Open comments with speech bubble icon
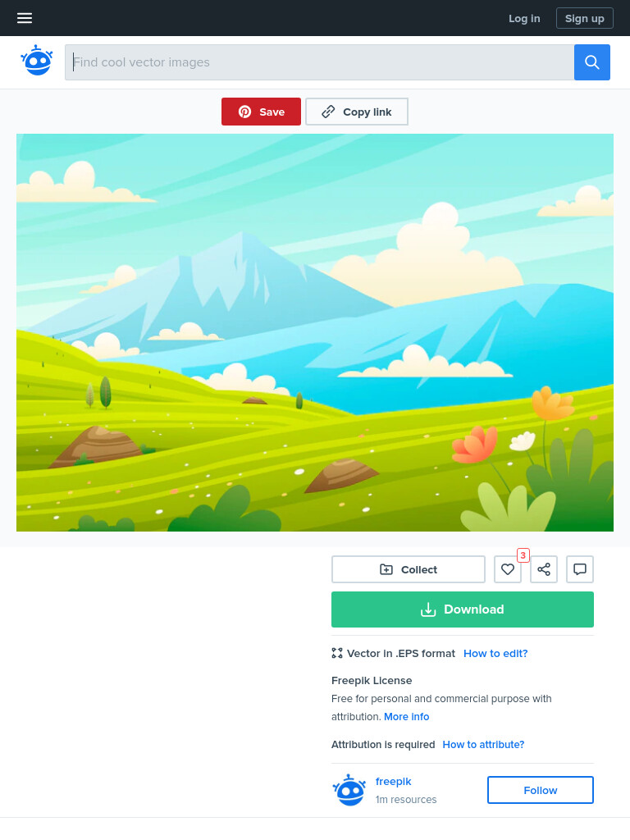Viewport: 630px width, 840px height. pos(580,569)
